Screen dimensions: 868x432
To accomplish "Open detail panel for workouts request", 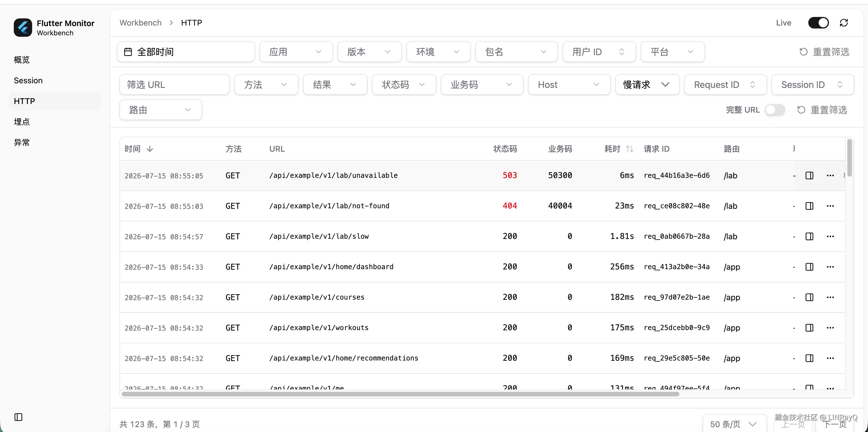I will click(809, 328).
